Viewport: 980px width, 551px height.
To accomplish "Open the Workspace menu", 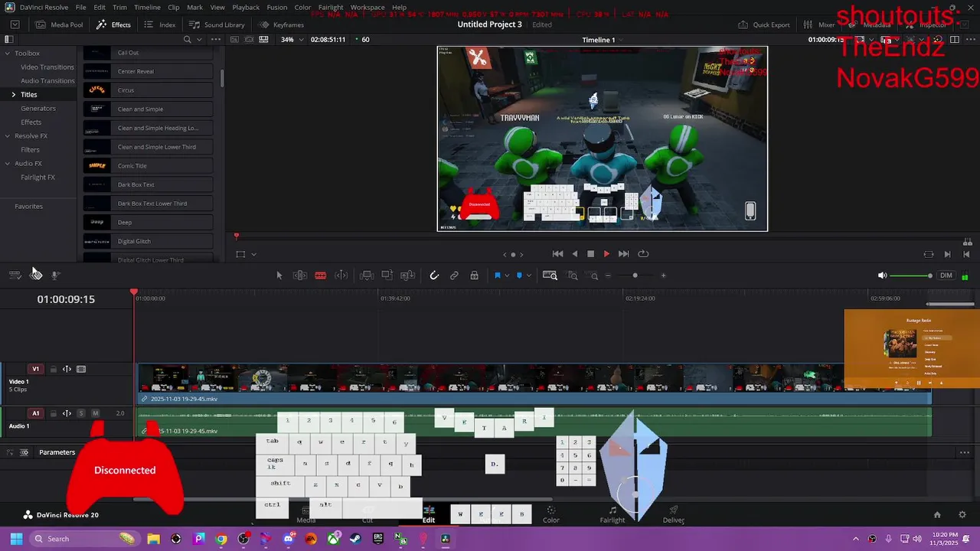I will point(367,7).
